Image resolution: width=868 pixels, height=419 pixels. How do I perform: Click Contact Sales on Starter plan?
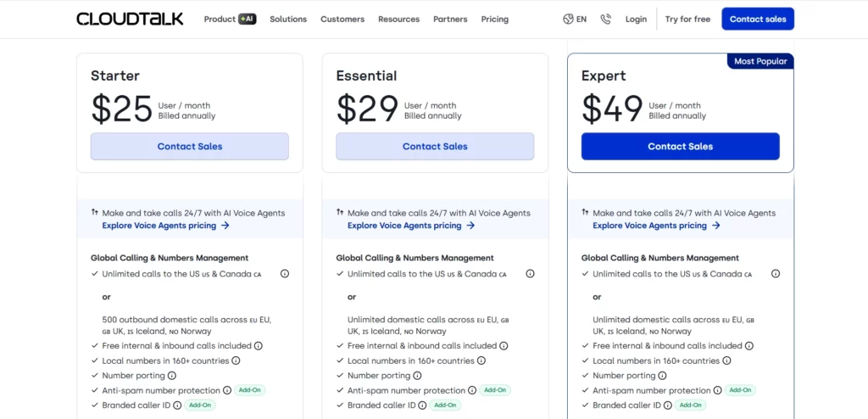tap(190, 147)
